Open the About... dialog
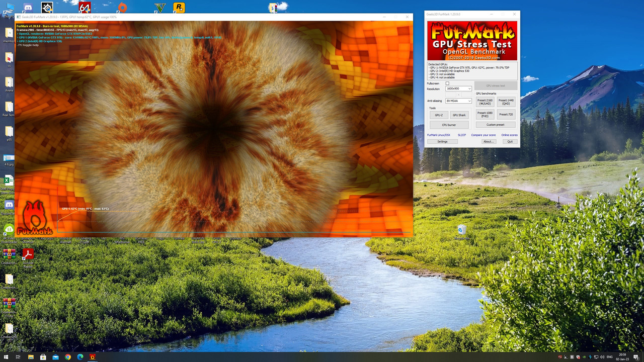The height and width of the screenshot is (362, 644). point(488,142)
